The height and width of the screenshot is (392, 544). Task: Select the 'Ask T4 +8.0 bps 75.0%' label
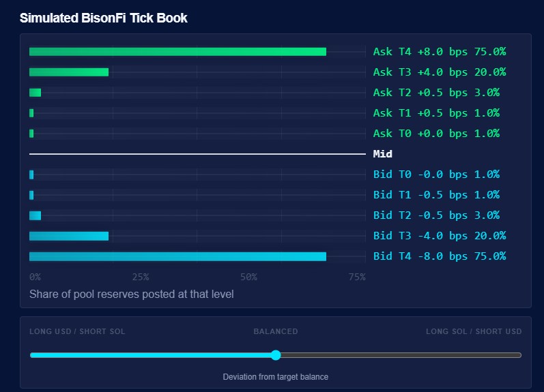point(440,52)
